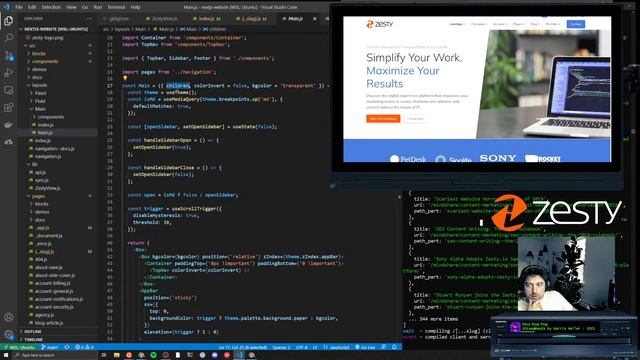Open blog-article.js in the file tree

46,322
